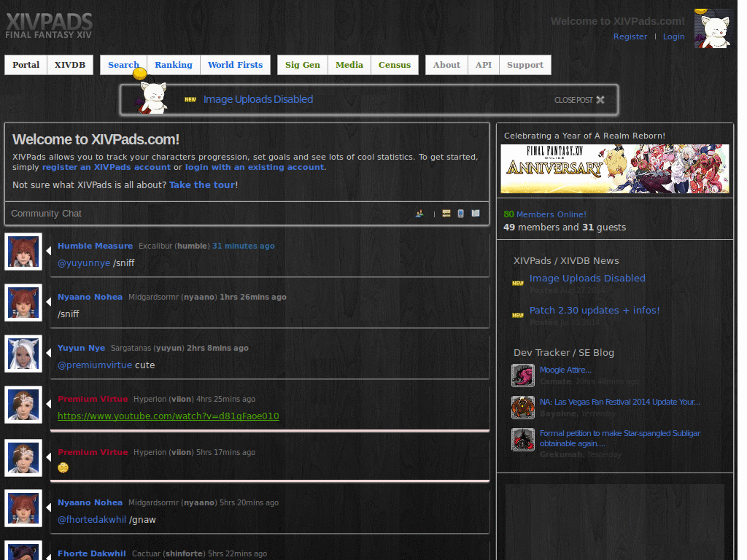Close the Image Uploads Disabled post

tap(579, 100)
